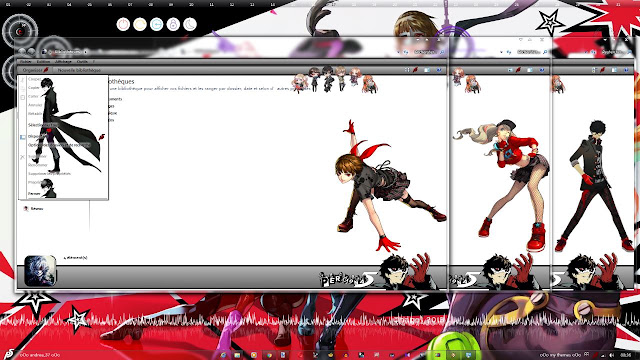Click the refresh icon in the middle window
The image size is (640, 360).
(509, 52)
